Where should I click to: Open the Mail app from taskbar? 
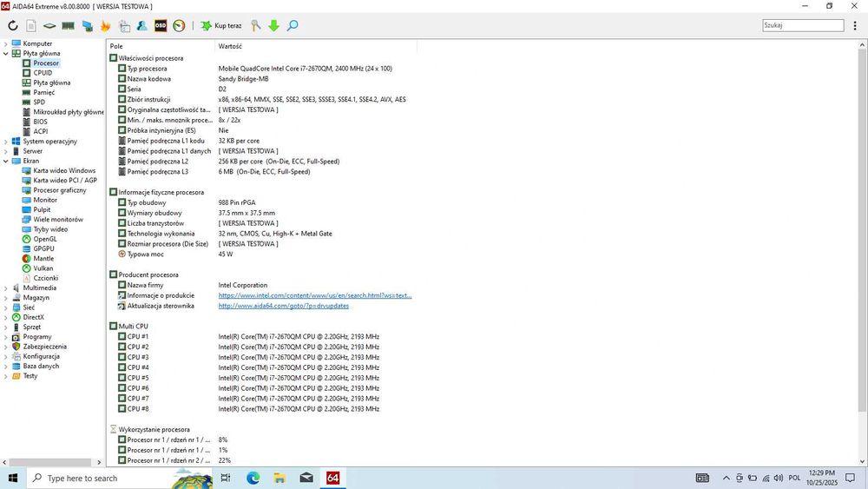tap(306, 478)
